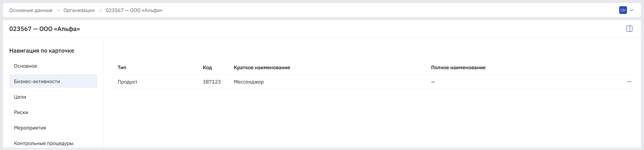Open the Цели section

(53, 97)
